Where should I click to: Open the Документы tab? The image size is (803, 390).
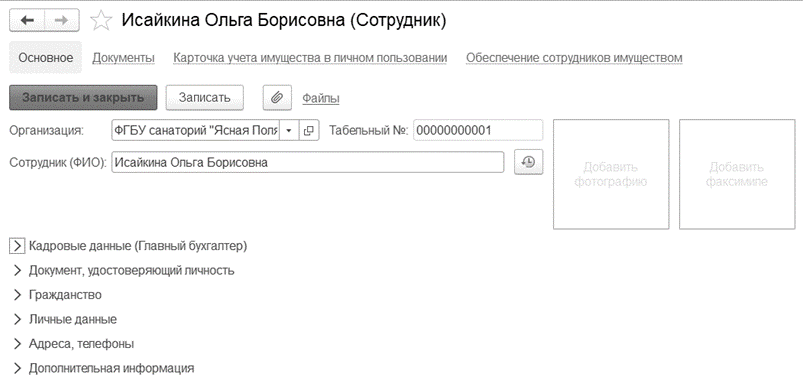123,58
